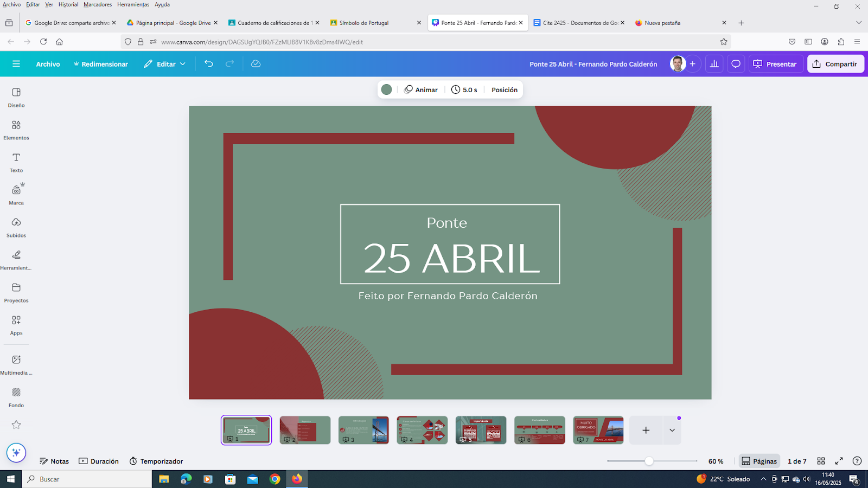868x488 pixels.
Task: Launch the Canva magic assistant button
Action: pyautogui.click(x=16, y=452)
